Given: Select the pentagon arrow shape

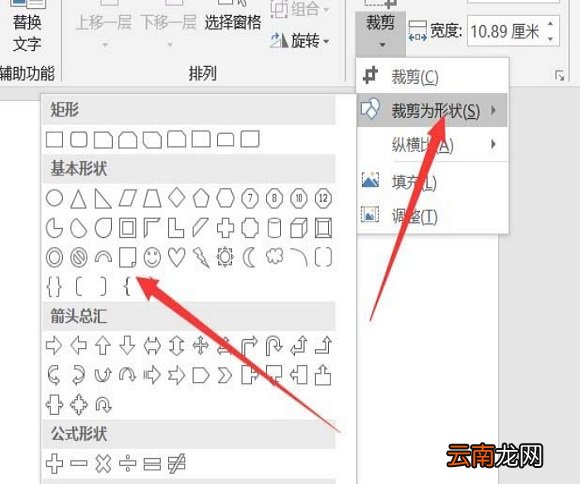Looking at the screenshot, I should [201, 376].
